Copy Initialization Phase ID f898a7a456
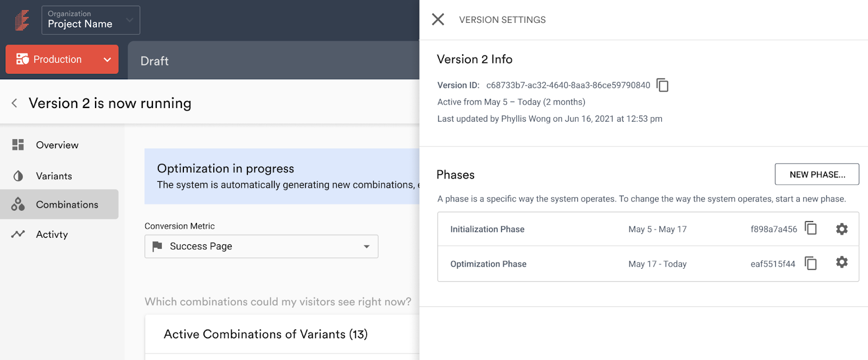The height and width of the screenshot is (360, 868). [x=811, y=229]
